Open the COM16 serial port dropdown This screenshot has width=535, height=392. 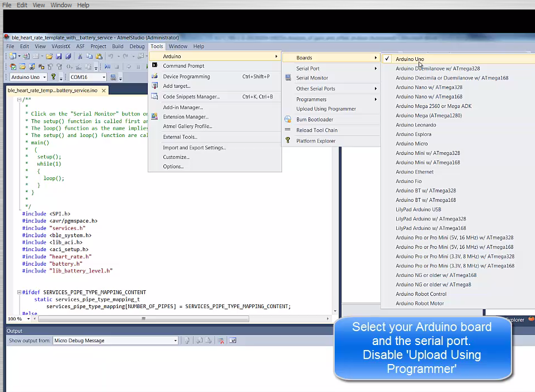click(104, 77)
